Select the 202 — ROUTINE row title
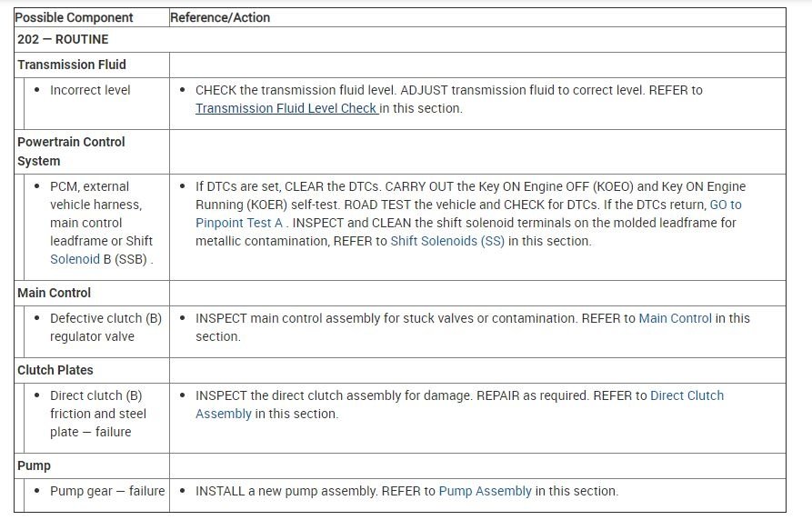 pos(63,40)
